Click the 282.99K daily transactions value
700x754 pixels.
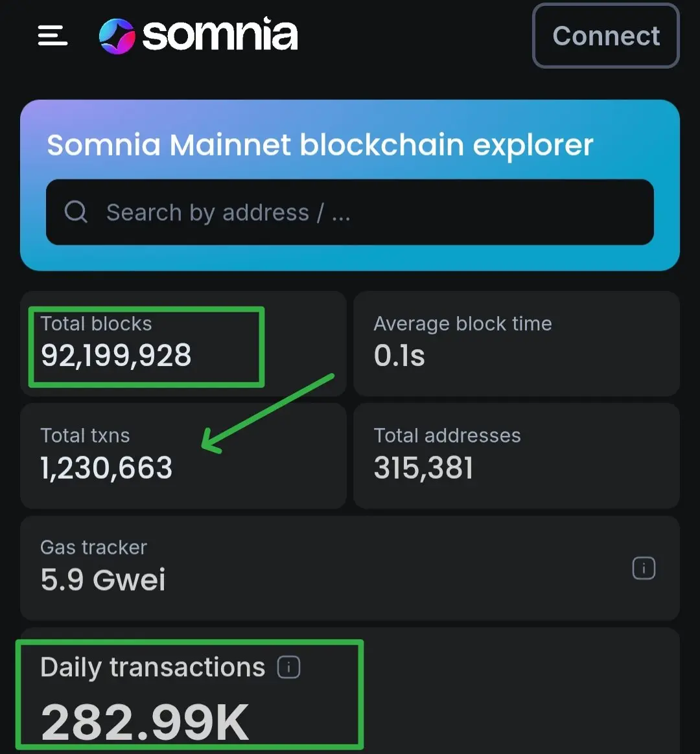(145, 722)
